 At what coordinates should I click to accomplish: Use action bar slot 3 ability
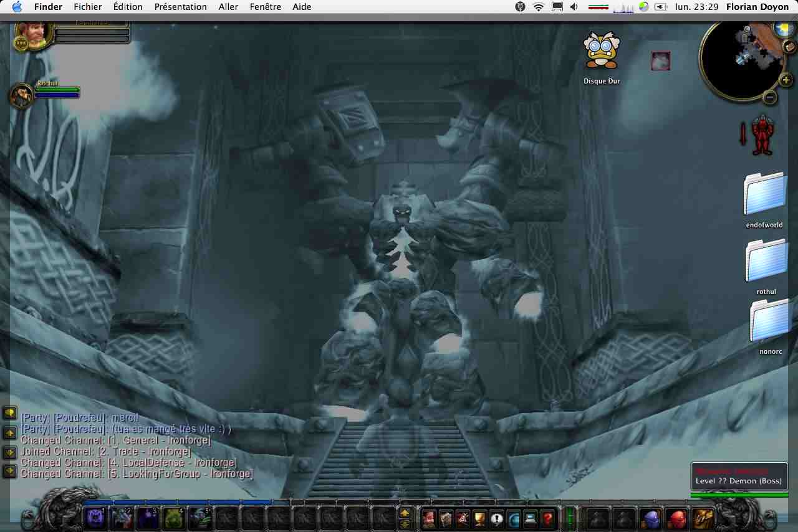[x=148, y=518]
